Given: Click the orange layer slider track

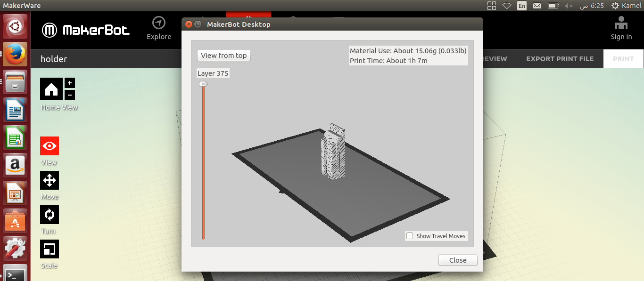Looking at the screenshot, I should (203, 162).
